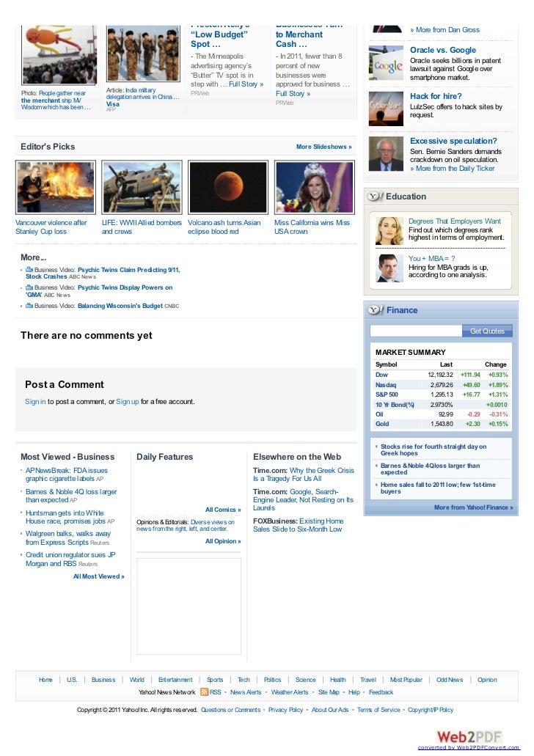Click Bernie Sanders photo thumbnail

click(386, 154)
